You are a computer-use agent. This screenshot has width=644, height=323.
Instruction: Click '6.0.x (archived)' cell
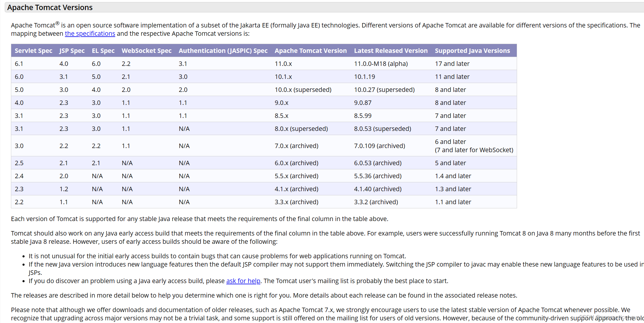[x=297, y=163]
